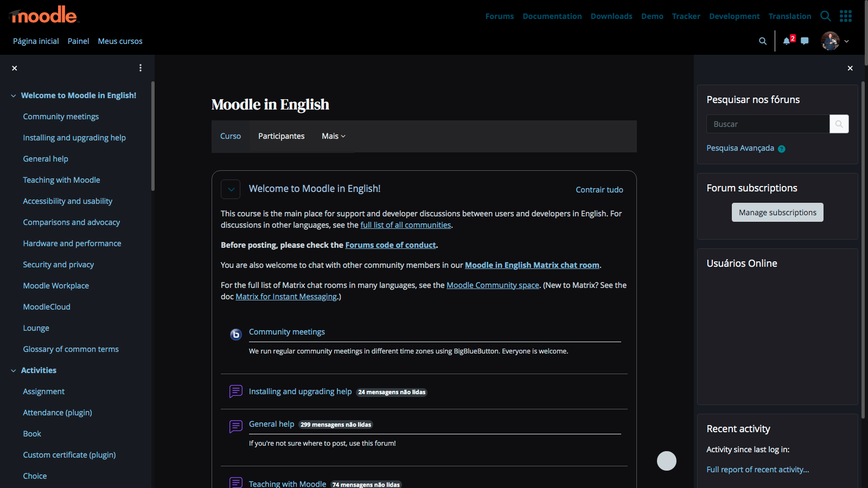
Task: Select Attendance (plugin) in course index
Action: pos(58,413)
